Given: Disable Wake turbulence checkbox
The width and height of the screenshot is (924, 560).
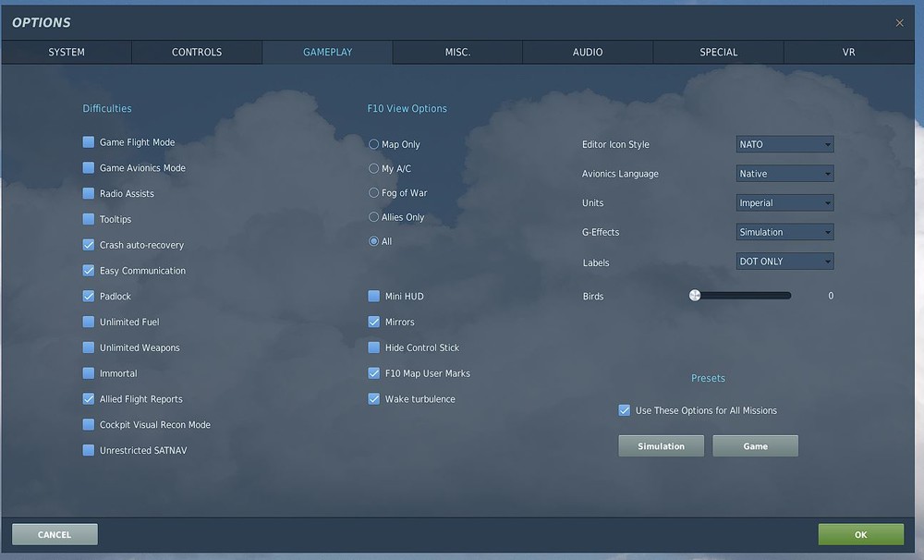Looking at the screenshot, I should click(x=373, y=398).
